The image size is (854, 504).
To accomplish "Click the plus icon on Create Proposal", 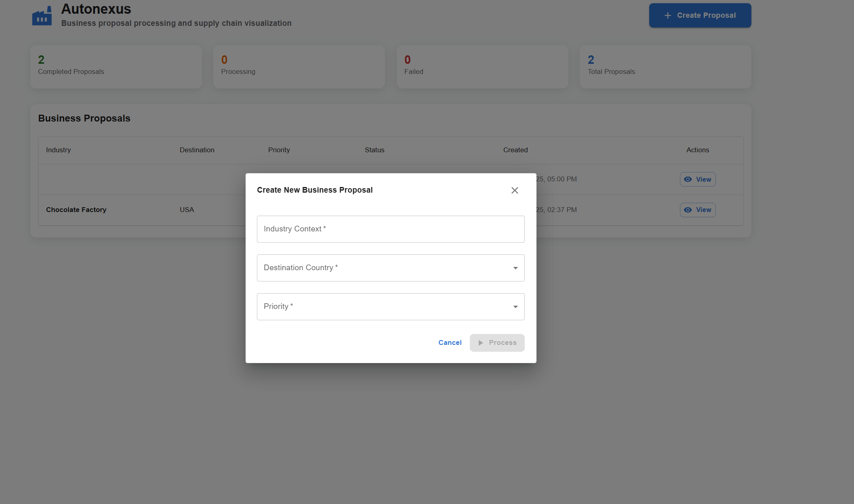I will 668,15.
